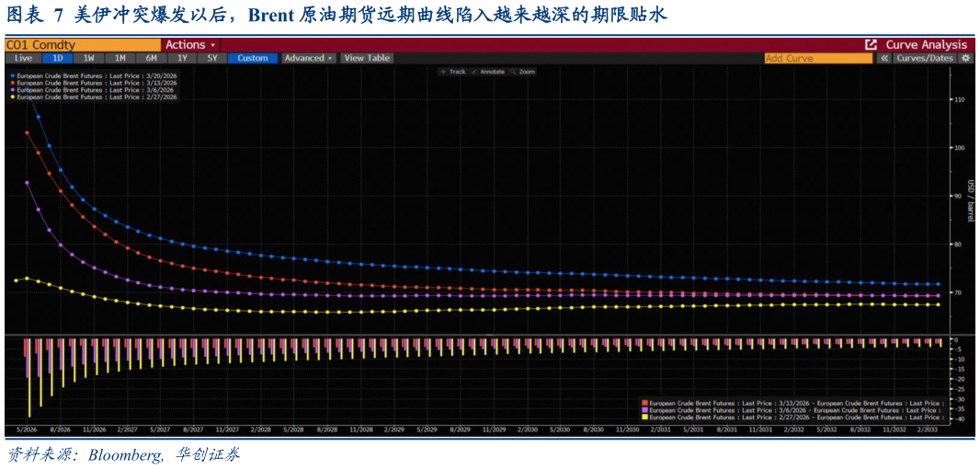Expand the Advanced dropdown

[x=309, y=58]
